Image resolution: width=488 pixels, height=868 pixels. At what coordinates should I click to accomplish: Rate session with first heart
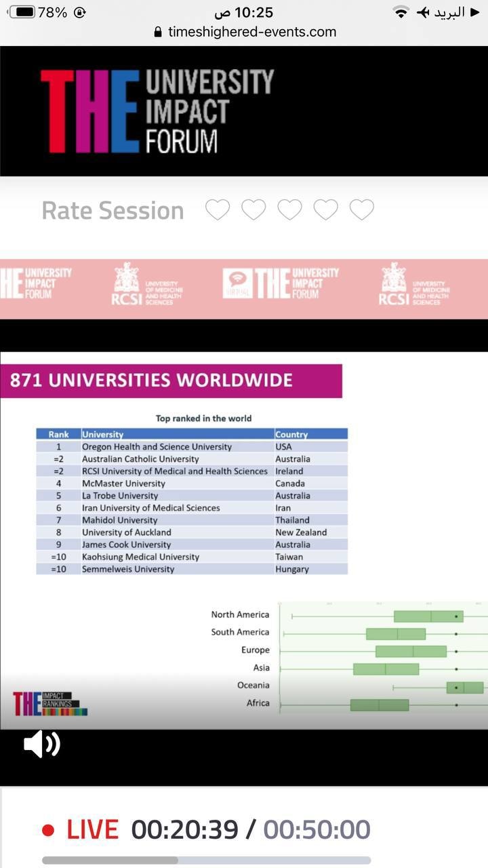click(x=218, y=210)
